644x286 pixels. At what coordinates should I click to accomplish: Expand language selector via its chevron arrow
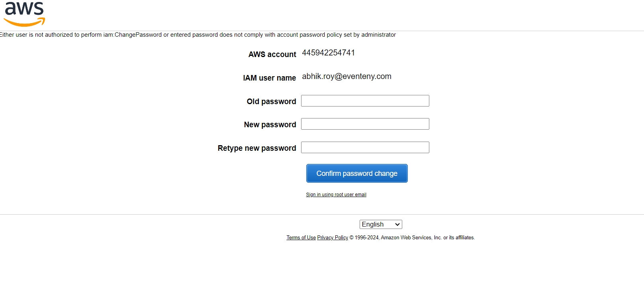(x=397, y=225)
